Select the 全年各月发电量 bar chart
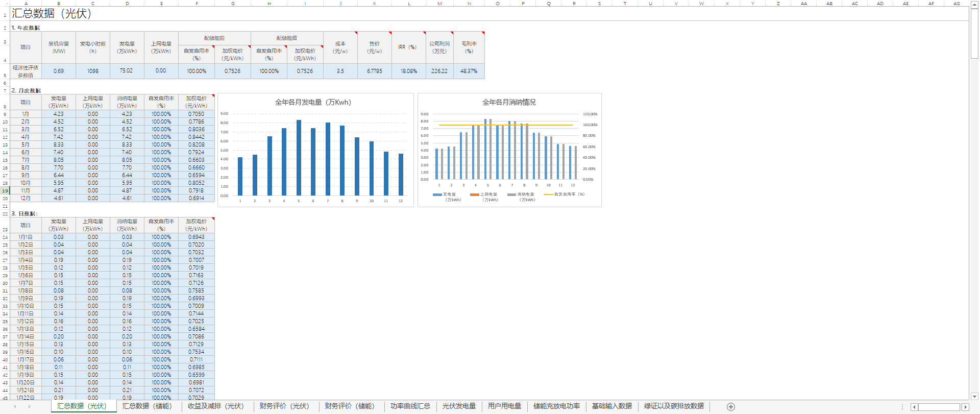980x414 pixels. tap(315, 153)
